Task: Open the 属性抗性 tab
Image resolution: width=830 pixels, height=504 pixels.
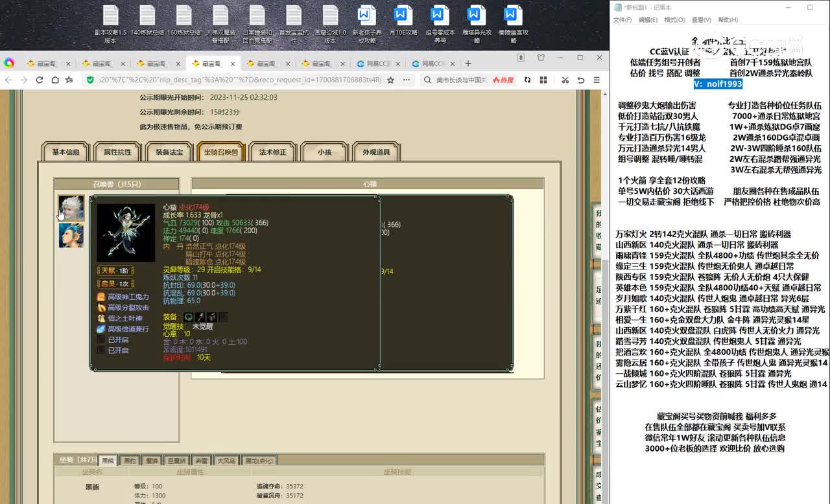Action: pos(117,152)
